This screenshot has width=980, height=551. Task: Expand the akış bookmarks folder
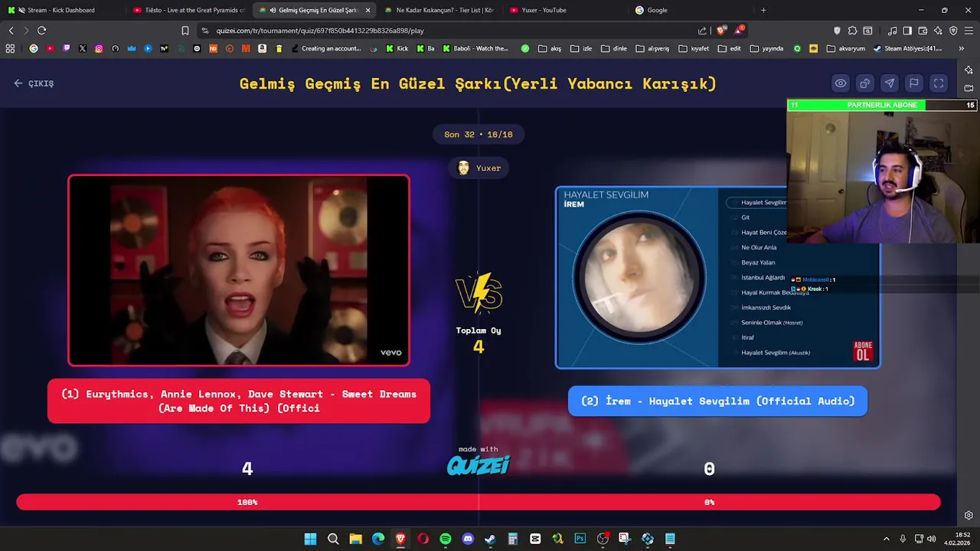[x=550, y=48]
